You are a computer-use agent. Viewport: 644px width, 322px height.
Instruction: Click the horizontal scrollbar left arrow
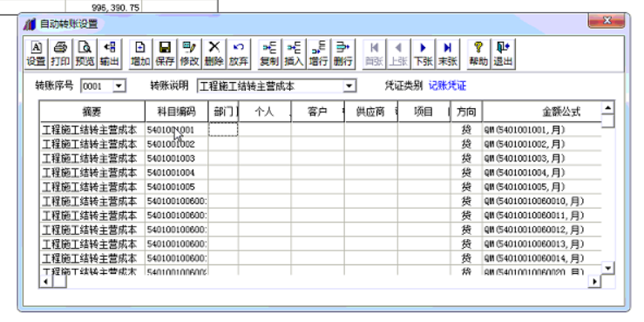(45, 281)
